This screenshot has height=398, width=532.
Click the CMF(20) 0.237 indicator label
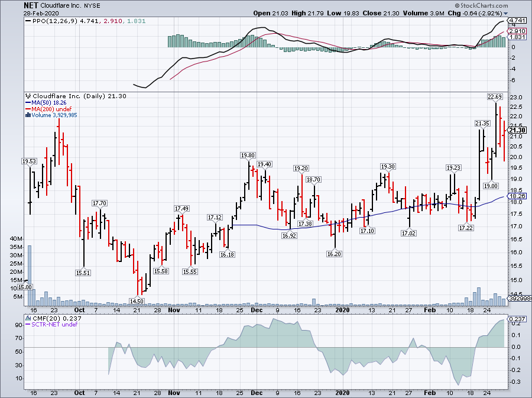[57, 319]
